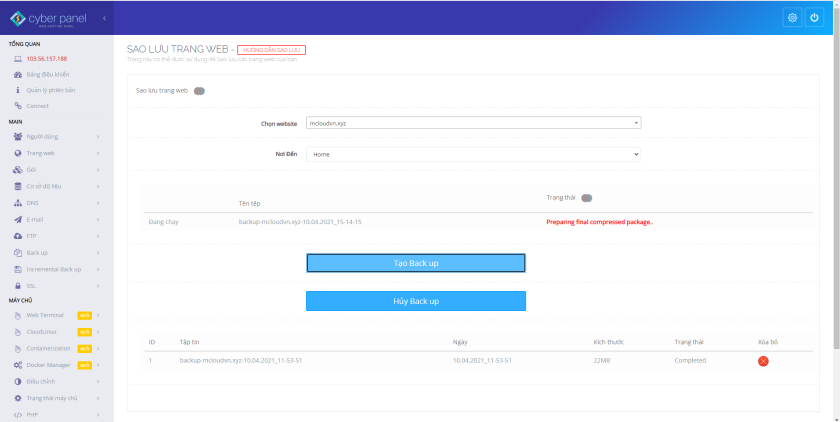Open the Bảng điều khiển menu item
840x422 pixels.
pyautogui.click(x=48, y=74)
